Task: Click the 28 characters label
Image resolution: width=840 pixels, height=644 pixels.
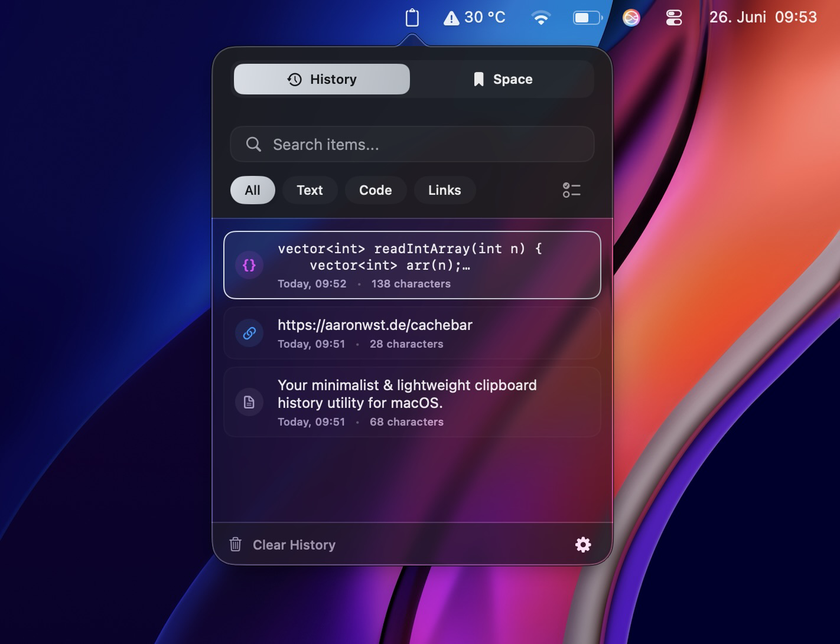Action: pos(406,344)
